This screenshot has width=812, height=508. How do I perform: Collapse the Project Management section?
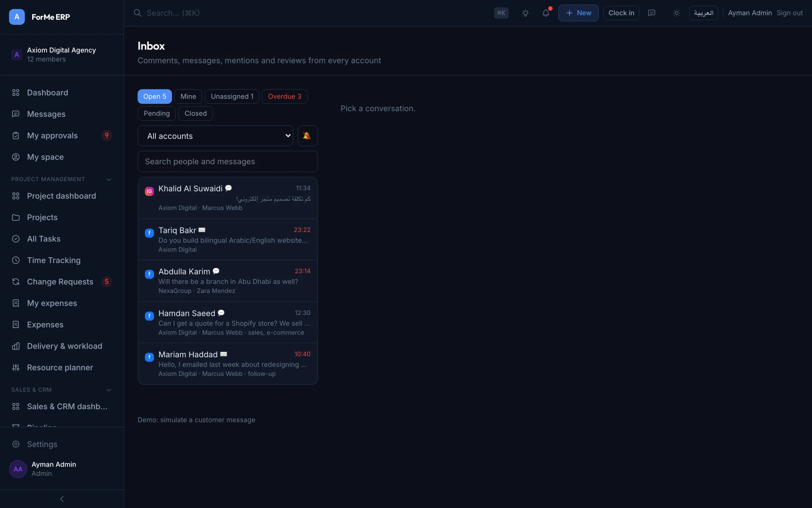tap(109, 179)
